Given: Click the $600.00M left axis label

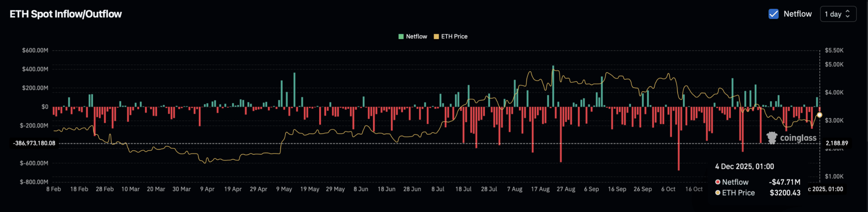Looking at the screenshot, I should 35,50.
